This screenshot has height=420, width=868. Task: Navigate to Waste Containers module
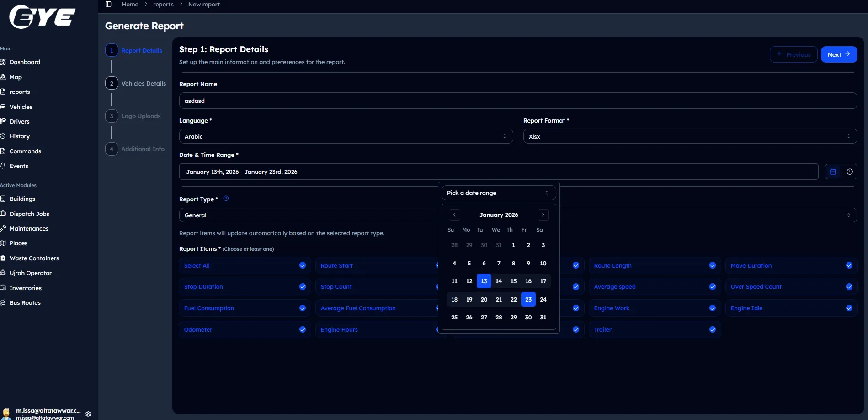pyautogui.click(x=34, y=258)
